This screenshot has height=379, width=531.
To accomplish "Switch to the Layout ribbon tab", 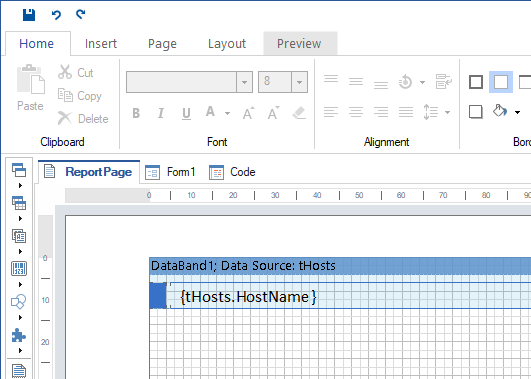I will [227, 44].
